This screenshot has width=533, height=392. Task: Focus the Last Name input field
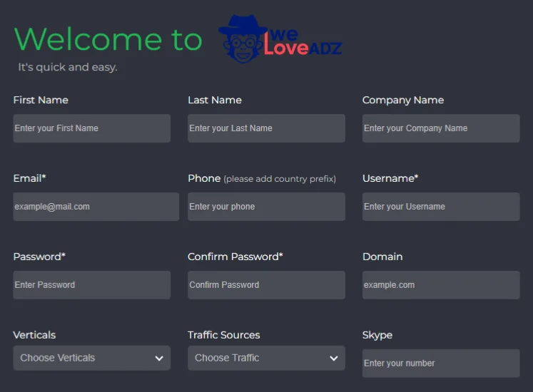(267, 128)
